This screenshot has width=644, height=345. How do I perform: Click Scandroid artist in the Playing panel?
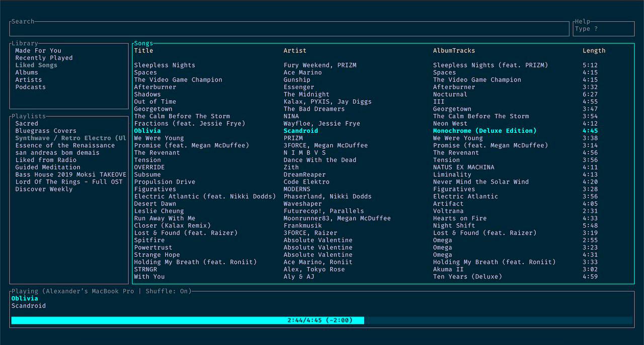pyautogui.click(x=29, y=306)
